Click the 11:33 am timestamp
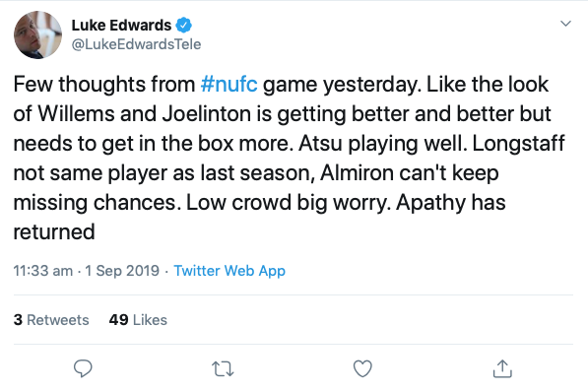The image size is (588, 391). (43, 271)
